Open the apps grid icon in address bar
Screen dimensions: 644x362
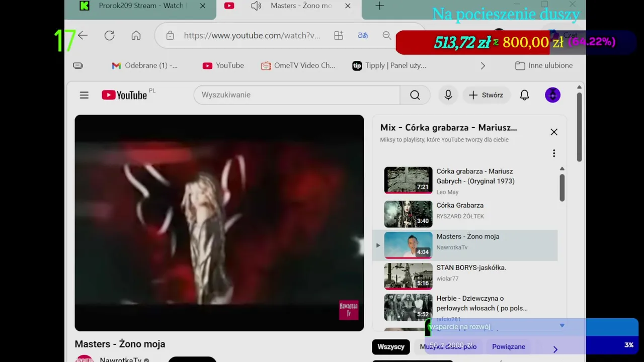click(339, 35)
